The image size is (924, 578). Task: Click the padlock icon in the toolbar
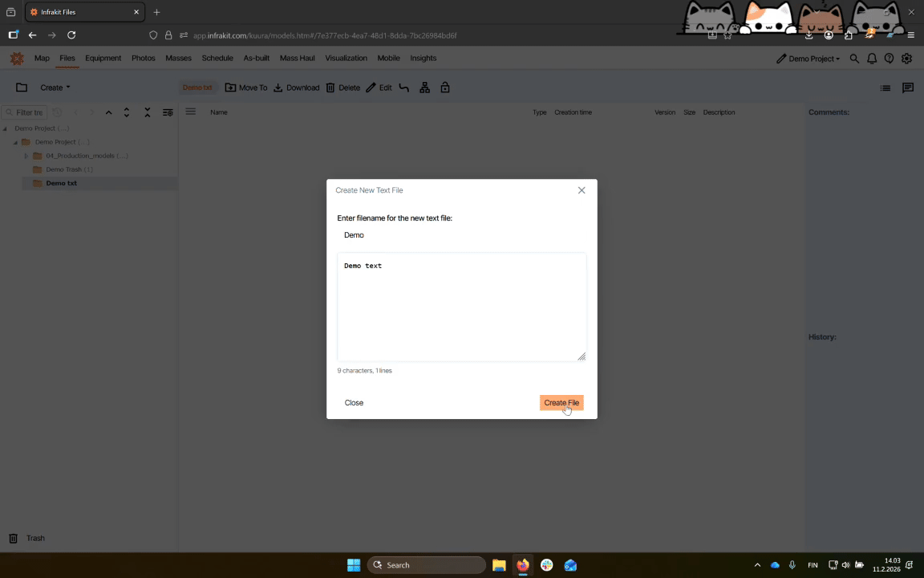click(x=445, y=88)
